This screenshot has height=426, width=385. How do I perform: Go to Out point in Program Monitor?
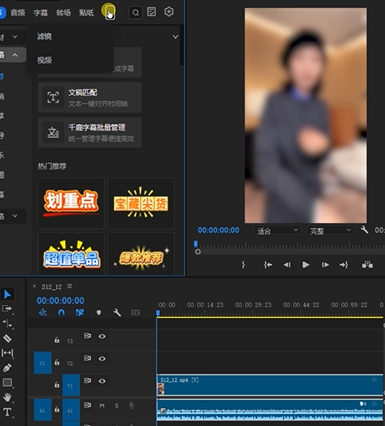344,265
